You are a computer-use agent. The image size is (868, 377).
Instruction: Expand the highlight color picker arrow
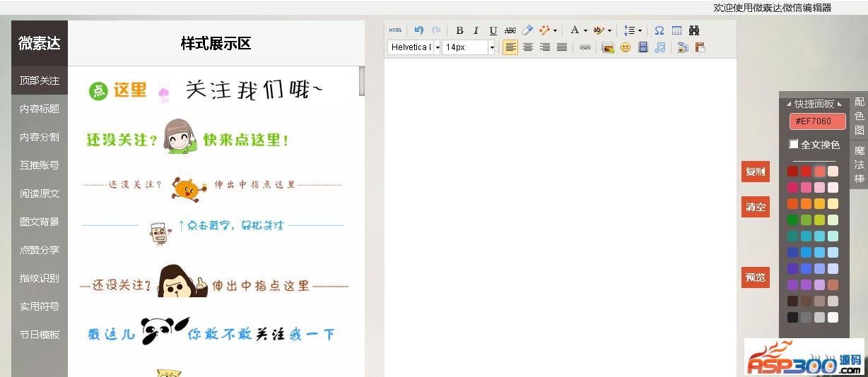pyautogui.click(x=609, y=30)
